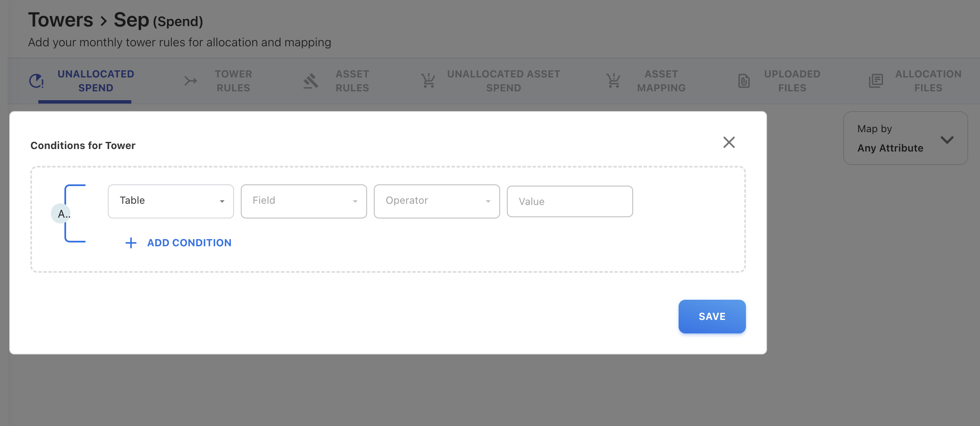Switch to the Tower Rules tab

point(233,81)
